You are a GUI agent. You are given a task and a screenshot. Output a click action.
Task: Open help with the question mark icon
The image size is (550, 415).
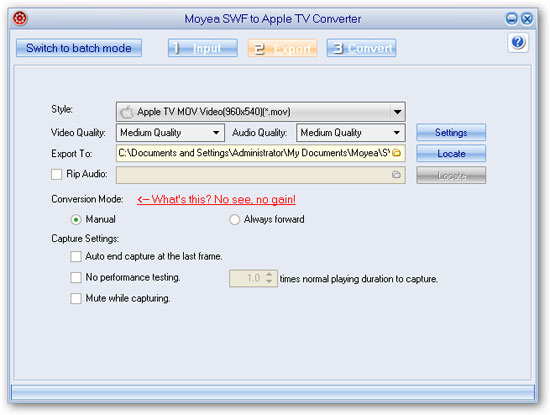518,42
